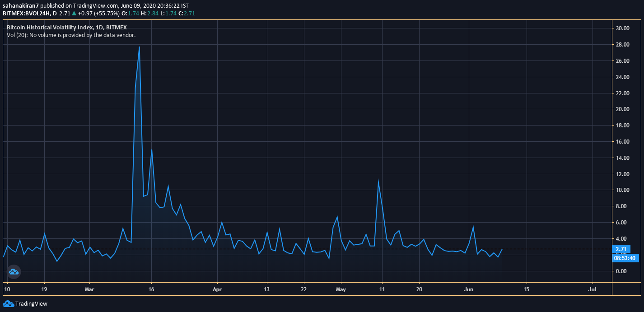644x312 pixels.
Task: Click the Jun label on the time axis
Action: click(x=469, y=289)
